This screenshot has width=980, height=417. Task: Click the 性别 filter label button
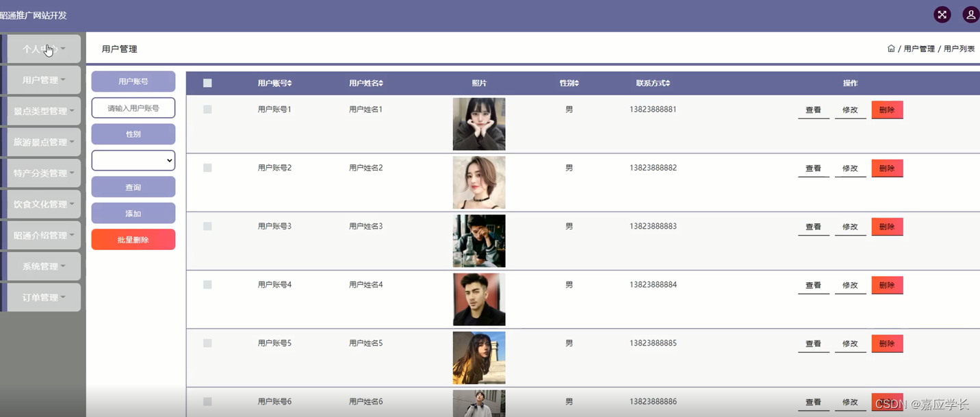pyautogui.click(x=133, y=134)
